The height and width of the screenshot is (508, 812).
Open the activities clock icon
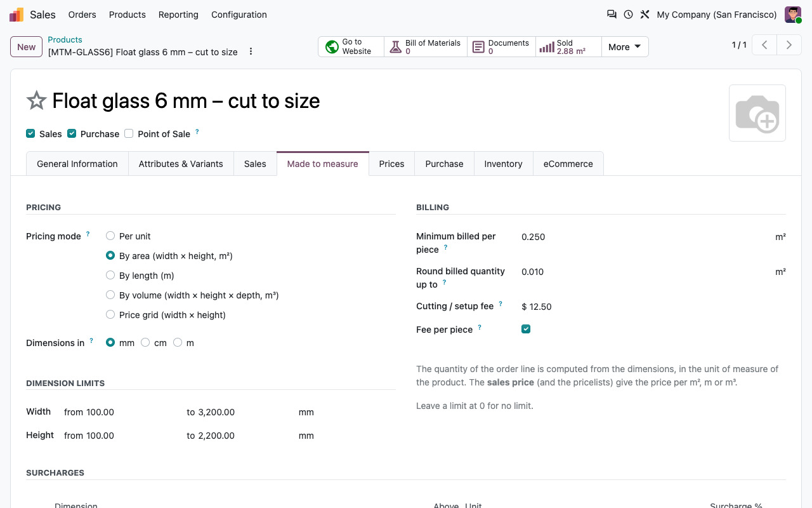click(x=628, y=15)
